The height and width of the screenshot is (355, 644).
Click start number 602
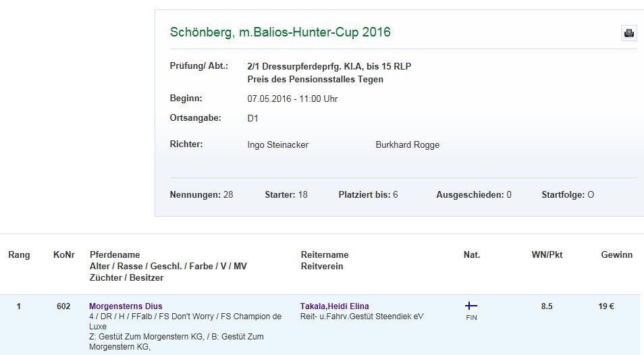click(x=63, y=306)
